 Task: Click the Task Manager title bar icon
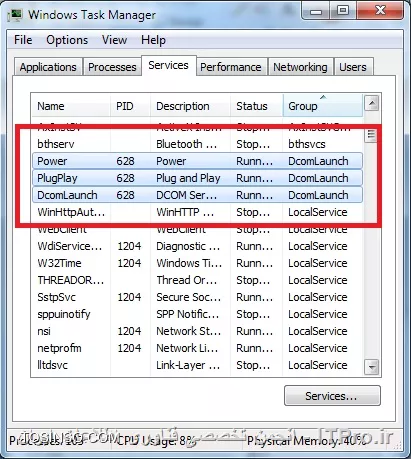[x=15, y=15]
